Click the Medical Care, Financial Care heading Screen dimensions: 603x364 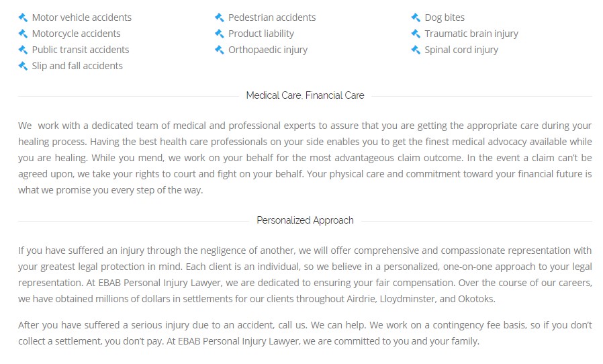pyautogui.click(x=306, y=95)
